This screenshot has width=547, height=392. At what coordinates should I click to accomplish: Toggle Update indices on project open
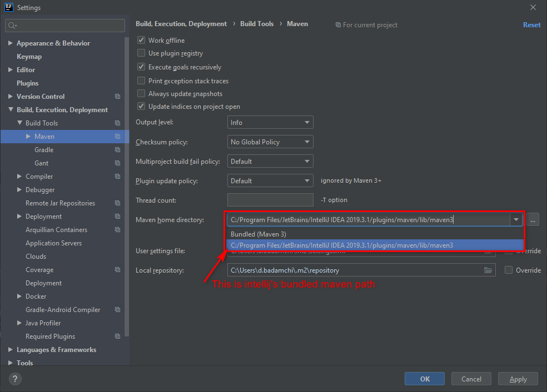coord(141,106)
